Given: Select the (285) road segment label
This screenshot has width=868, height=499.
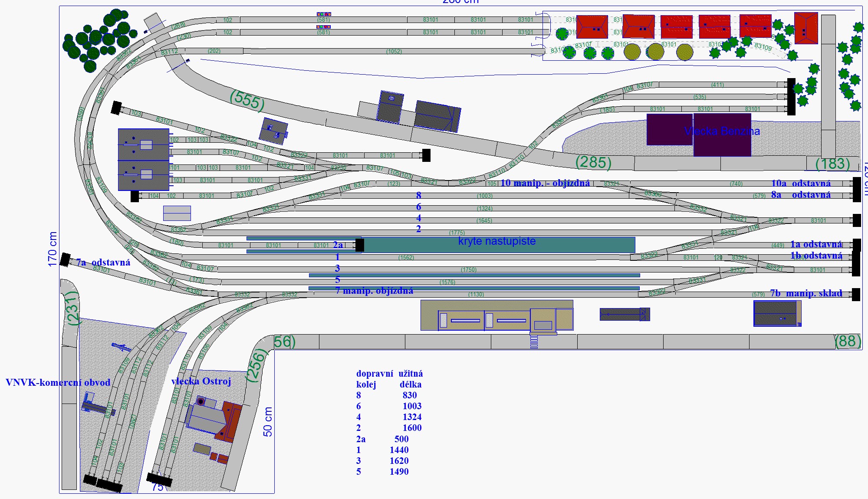Looking at the screenshot, I should click(593, 162).
